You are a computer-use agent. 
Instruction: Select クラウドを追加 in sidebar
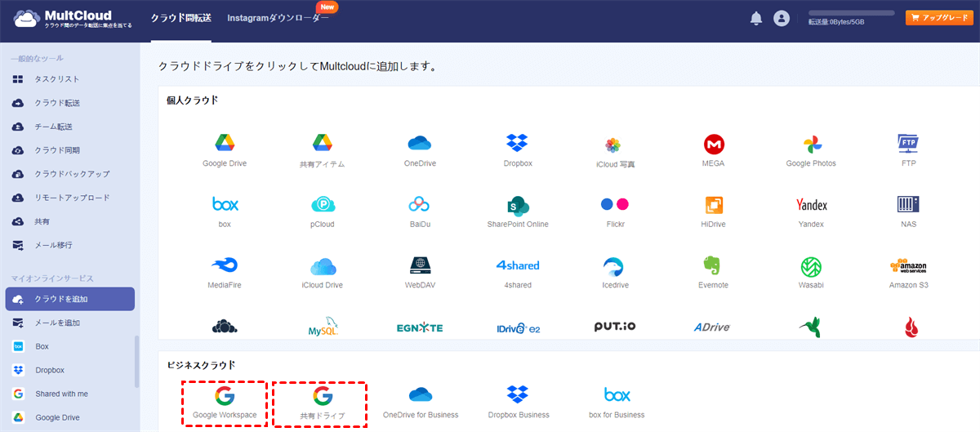tap(69, 299)
